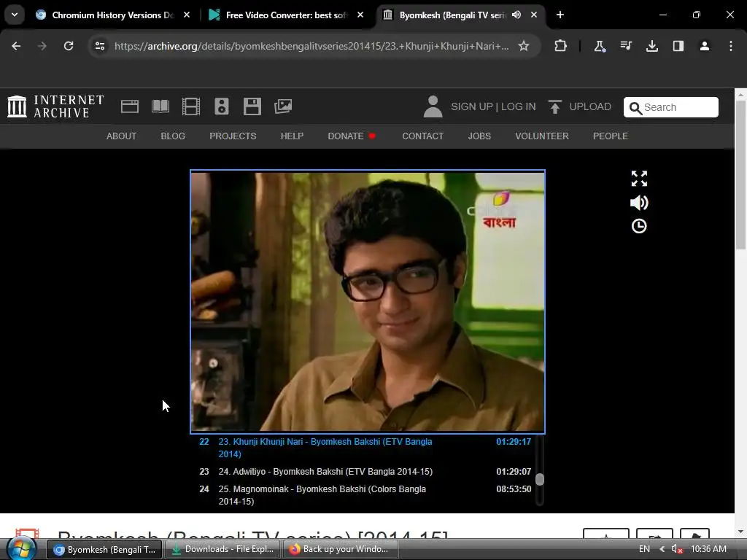Open the CONTACT menu item
Screen dimensions: 747x560
[x=422, y=136]
